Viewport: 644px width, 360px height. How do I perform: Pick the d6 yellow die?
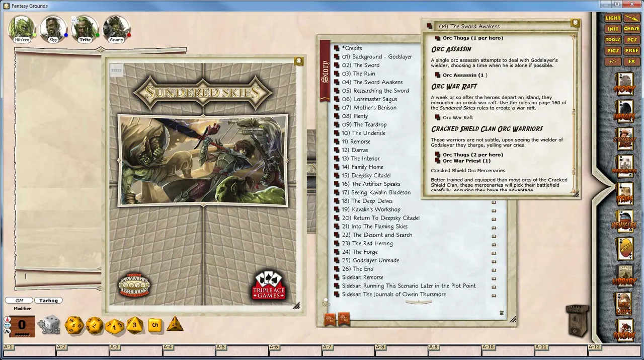[155, 325]
